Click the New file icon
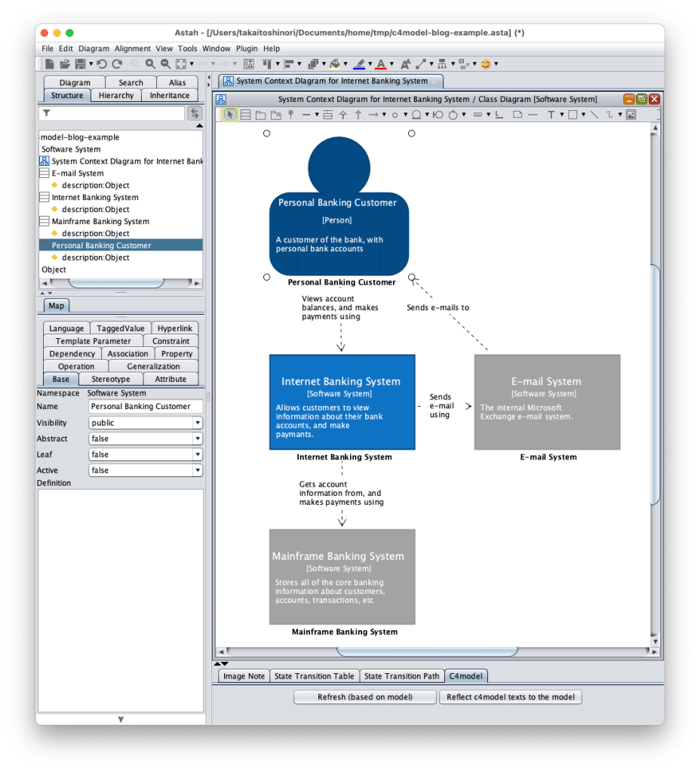The height and width of the screenshot is (772, 700). click(50, 64)
